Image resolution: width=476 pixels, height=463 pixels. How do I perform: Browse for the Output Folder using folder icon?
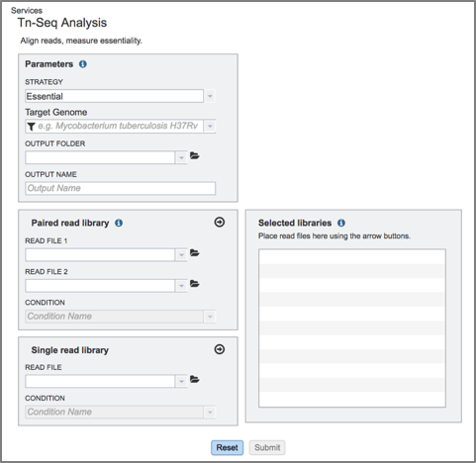195,155
